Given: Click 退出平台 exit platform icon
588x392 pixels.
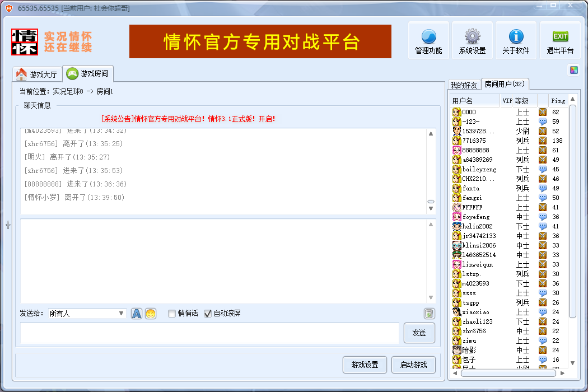Looking at the screenshot, I should 560,41.
